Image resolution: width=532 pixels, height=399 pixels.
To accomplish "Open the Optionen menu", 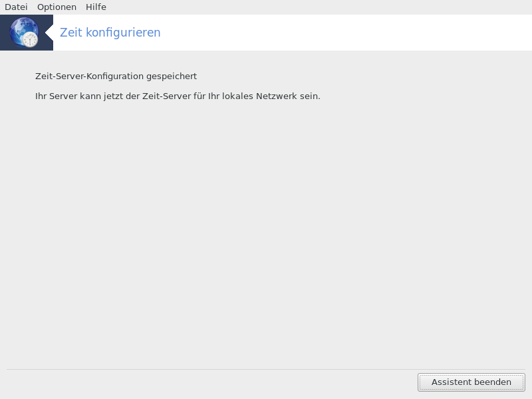I will (x=57, y=7).
